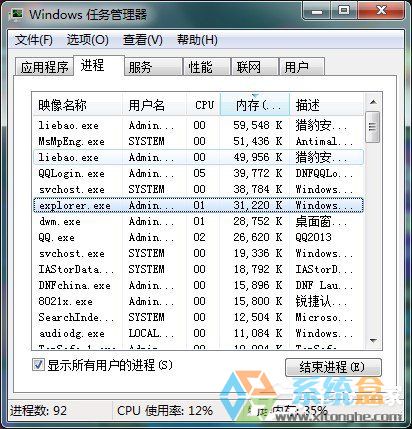Select svchost.exe row using 19,336 K

[x=198, y=253]
